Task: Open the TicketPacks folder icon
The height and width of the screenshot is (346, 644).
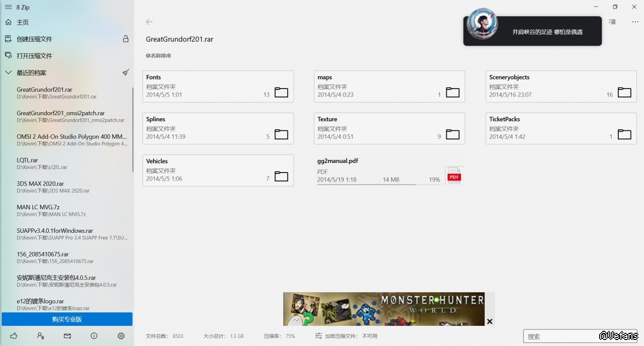Action: click(x=624, y=134)
